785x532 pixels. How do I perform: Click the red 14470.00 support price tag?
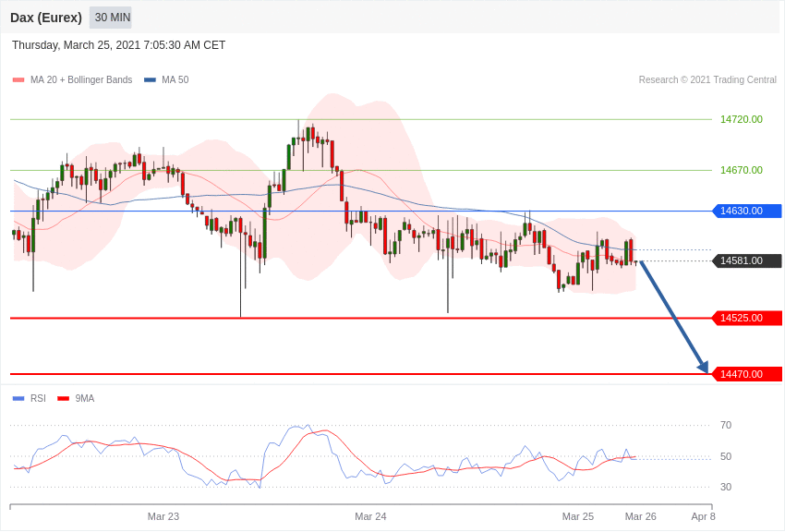pyautogui.click(x=747, y=374)
